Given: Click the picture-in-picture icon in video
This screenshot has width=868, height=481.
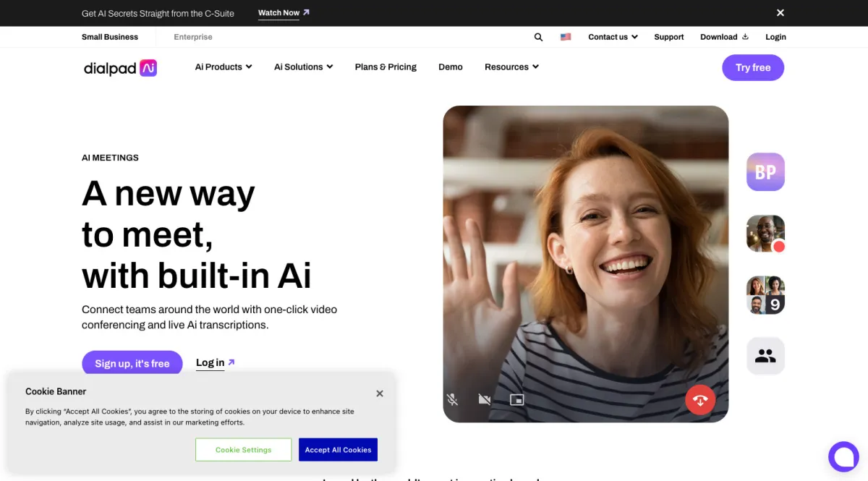Looking at the screenshot, I should coord(516,399).
